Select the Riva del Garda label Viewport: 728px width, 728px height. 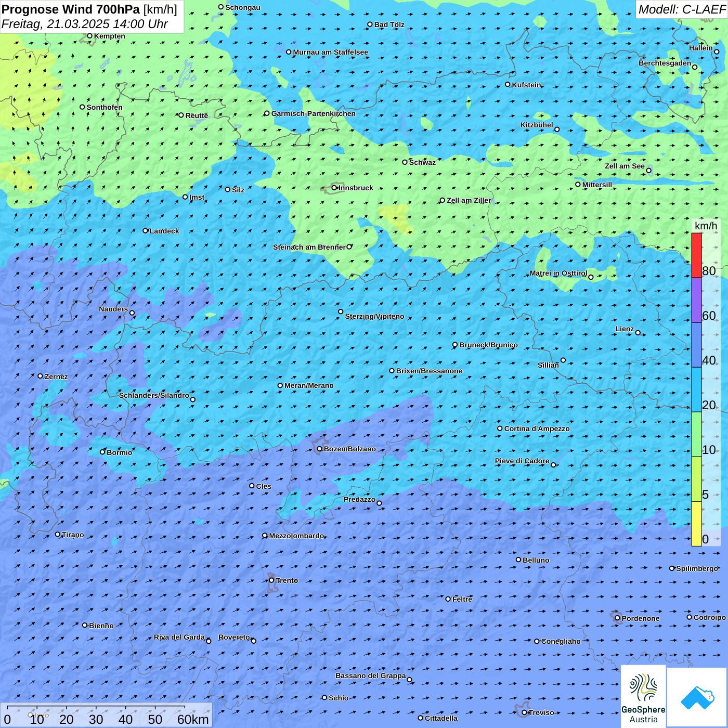[x=179, y=637]
